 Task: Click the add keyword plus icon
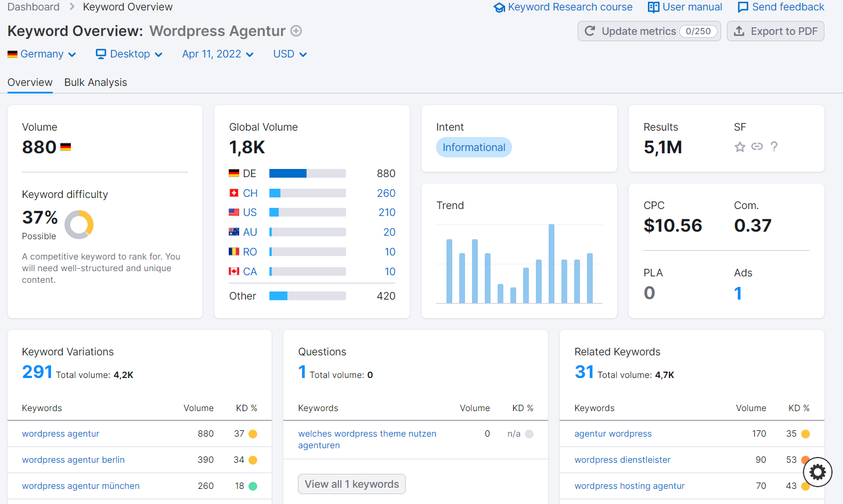pos(296,31)
